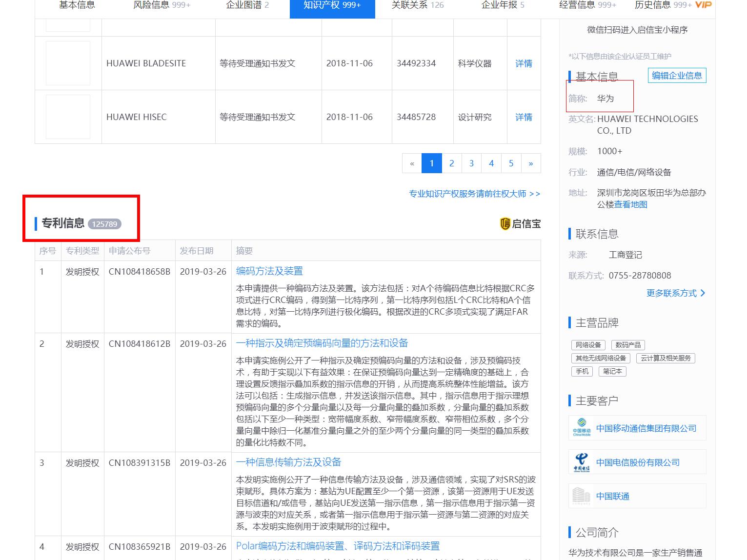747x560 pixels.
Task: Click 更多联系方式 link
Action: pos(671,293)
